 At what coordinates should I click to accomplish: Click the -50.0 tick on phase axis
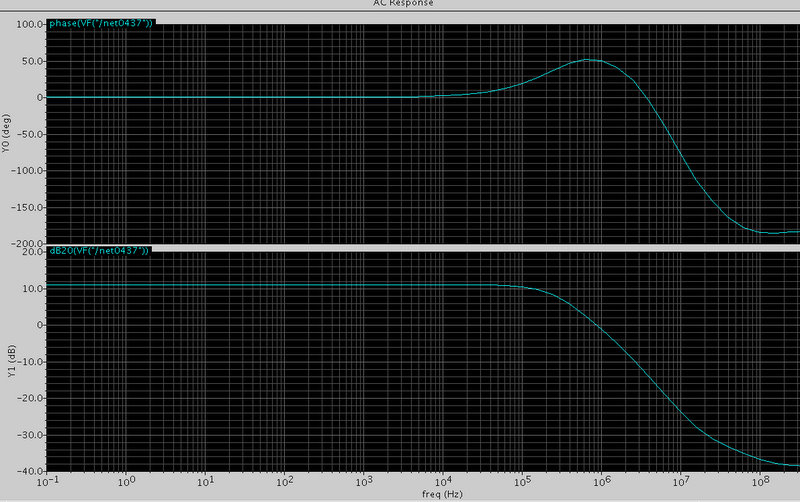(30, 134)
